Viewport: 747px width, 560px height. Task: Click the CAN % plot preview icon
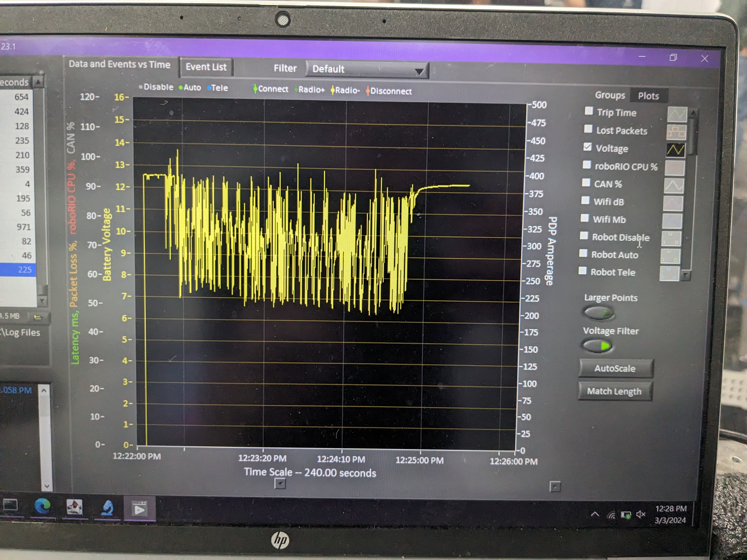(x=674, y=186)
